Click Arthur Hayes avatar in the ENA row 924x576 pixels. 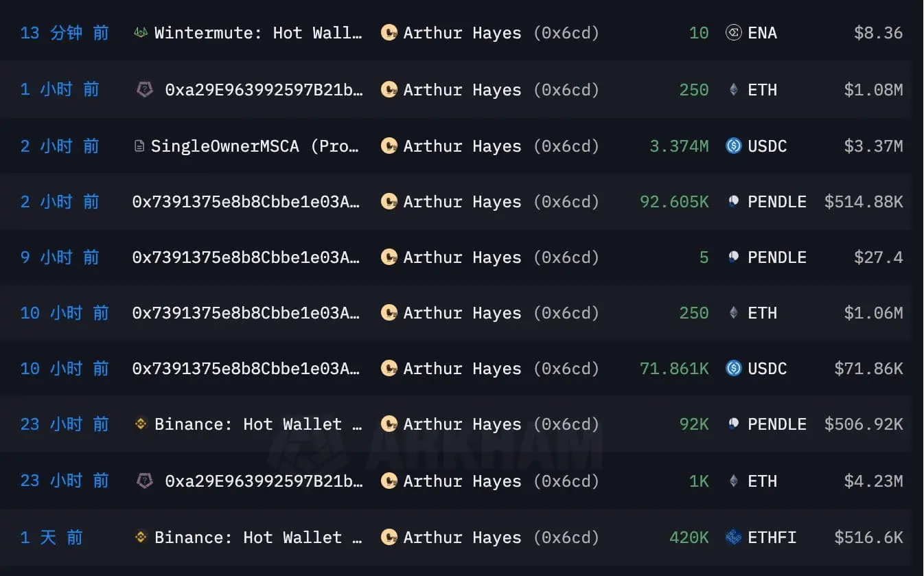pyautogui.click(x=389, y=33)
